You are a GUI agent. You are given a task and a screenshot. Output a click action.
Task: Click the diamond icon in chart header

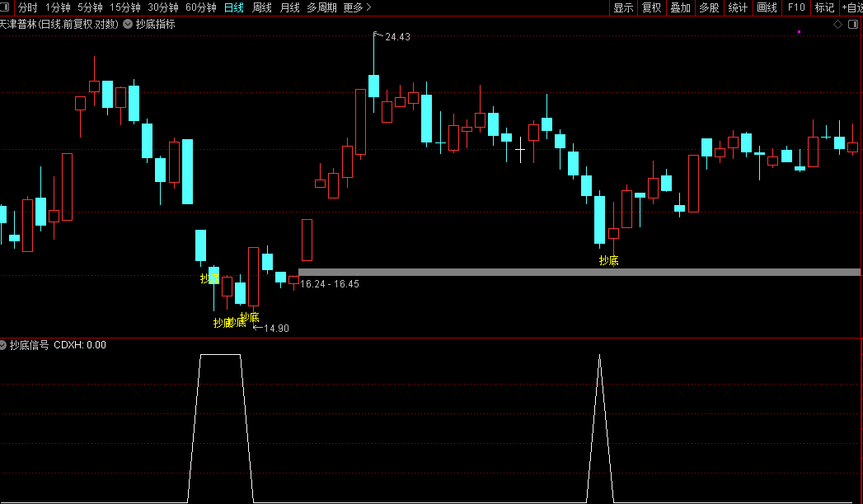click(x=837, y=24)
